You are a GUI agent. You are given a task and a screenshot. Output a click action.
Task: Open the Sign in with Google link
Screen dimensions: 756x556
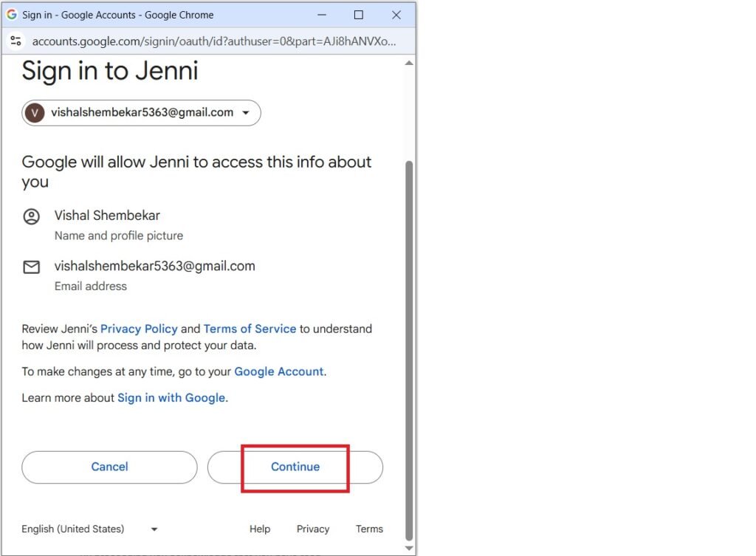point(171,397)
